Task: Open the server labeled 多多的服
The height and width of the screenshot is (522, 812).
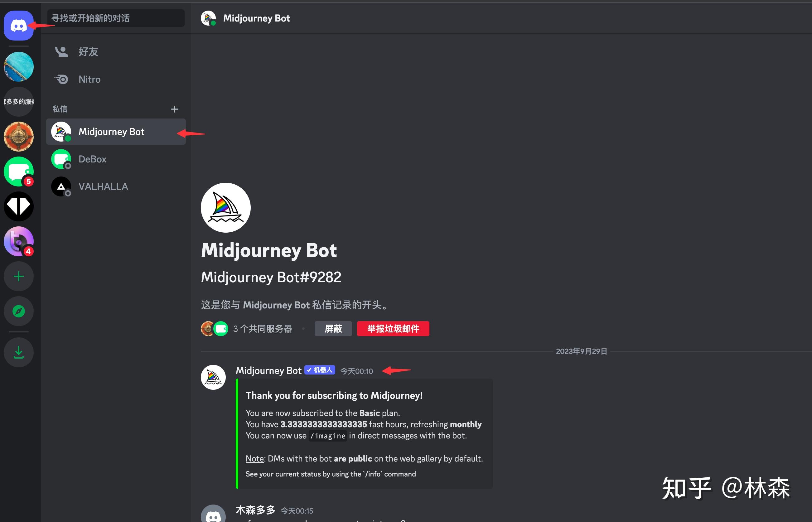Action: (x=19, y=102)
